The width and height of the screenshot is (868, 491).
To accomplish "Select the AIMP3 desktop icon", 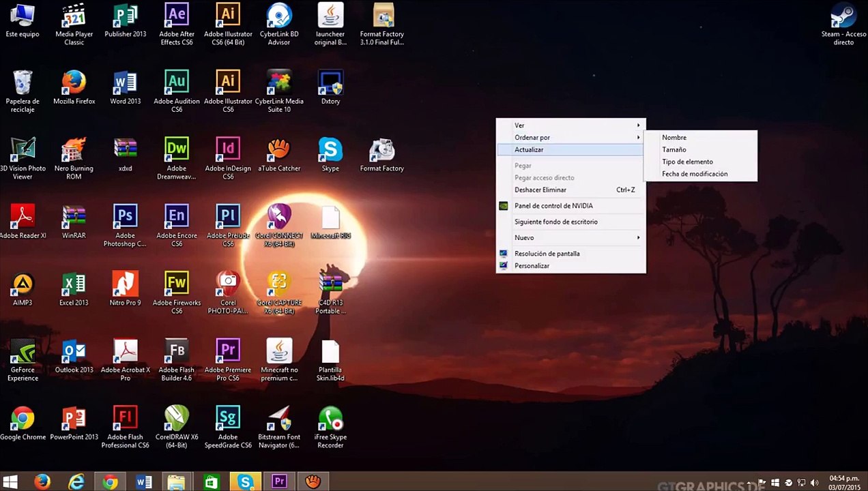I will pyautogui.click(x=23, y=289).
